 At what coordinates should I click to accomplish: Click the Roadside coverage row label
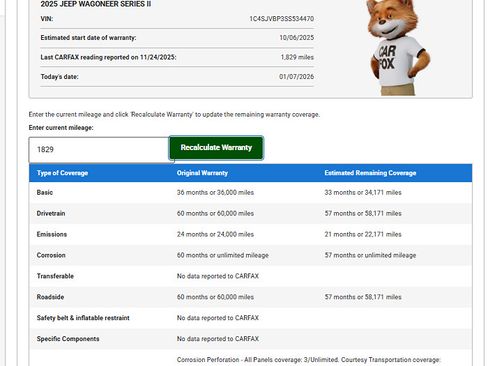50,297
